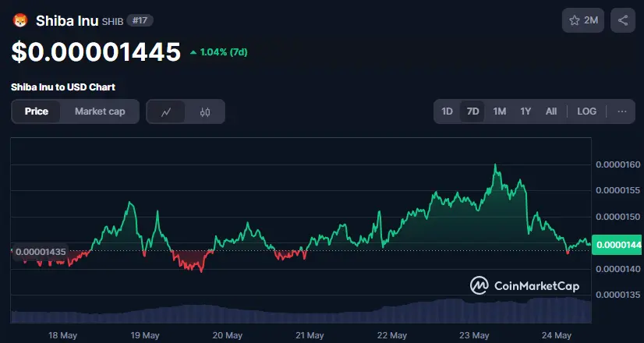The width and height of the screenshot is (644, 343).
Task: Add Shiba Inu to watchlist star
Action: [583, 20]
